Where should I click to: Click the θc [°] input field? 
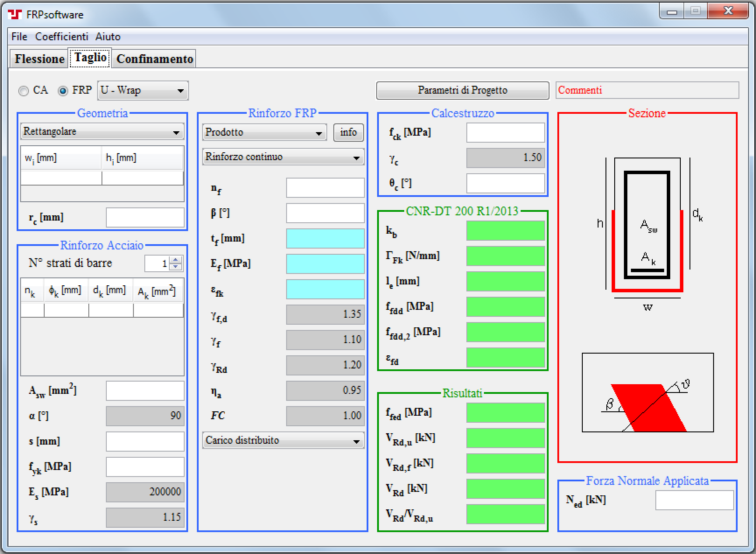click(506, 183)
